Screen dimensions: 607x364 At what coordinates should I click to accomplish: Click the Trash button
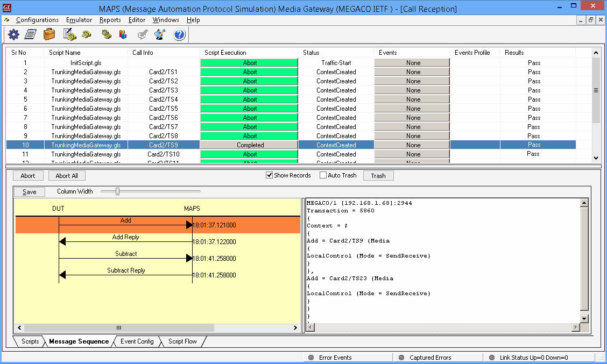(x=378, y=176)
